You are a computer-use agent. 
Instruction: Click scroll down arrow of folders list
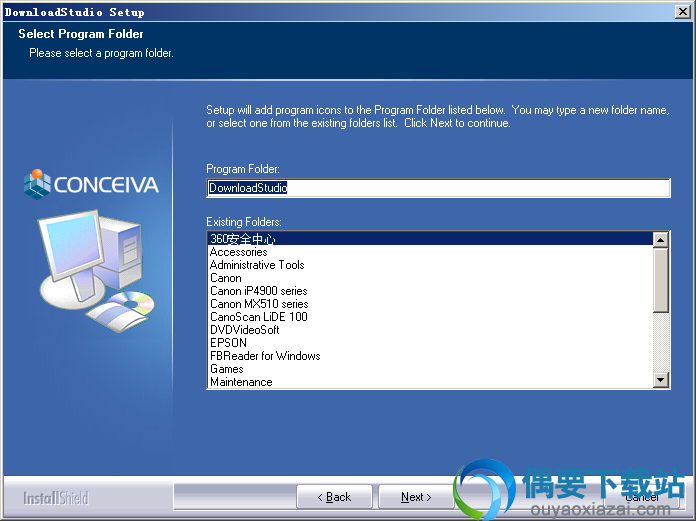(x=661, y=380)
